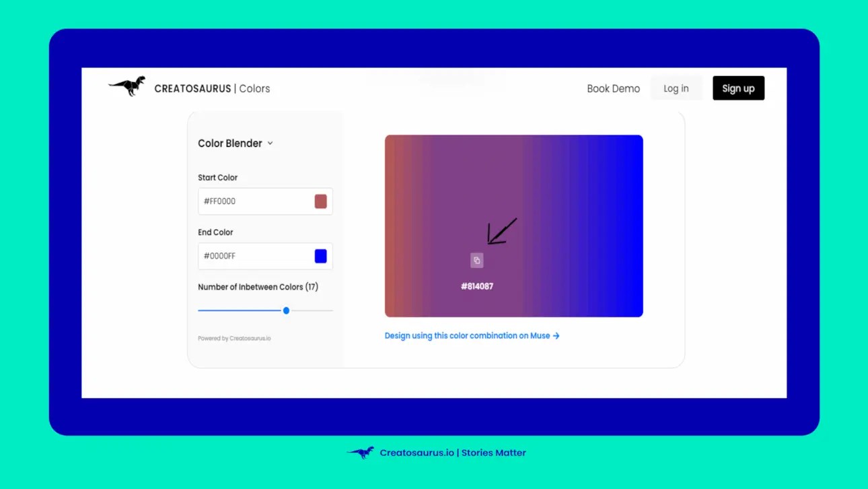This screenshot has width=868, height=489.
Task: Open the Start Color swatch picker
Action: [x=320, y=201]
